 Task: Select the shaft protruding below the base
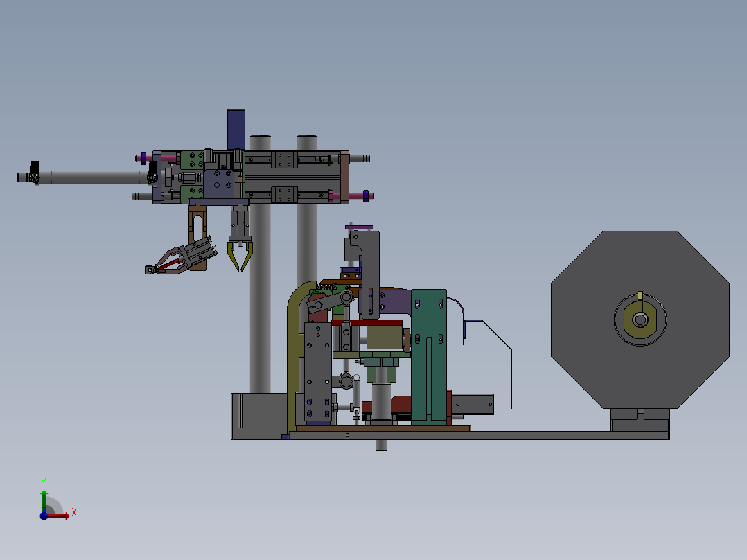click(381, 445)
